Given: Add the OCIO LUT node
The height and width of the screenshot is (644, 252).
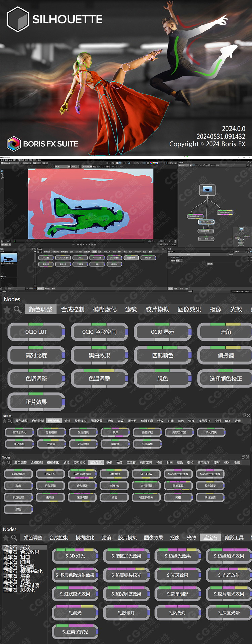Looking at the screenshot, I should tap(36, 332).
